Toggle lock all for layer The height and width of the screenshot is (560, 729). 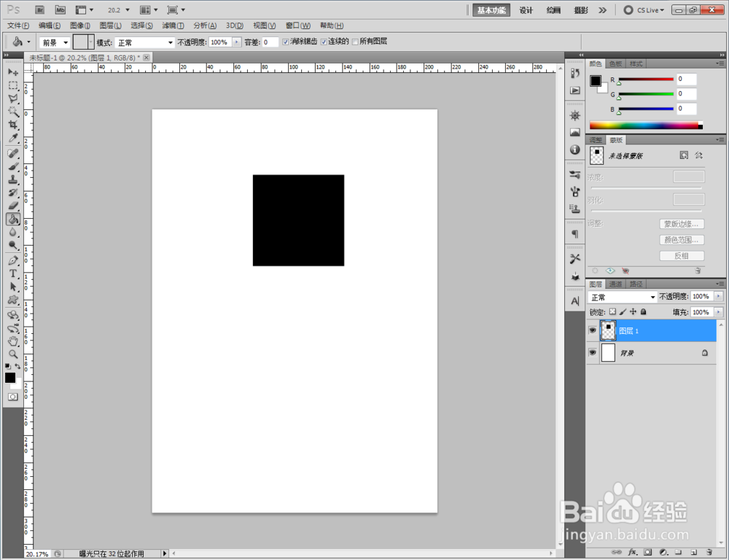[644, 311]
